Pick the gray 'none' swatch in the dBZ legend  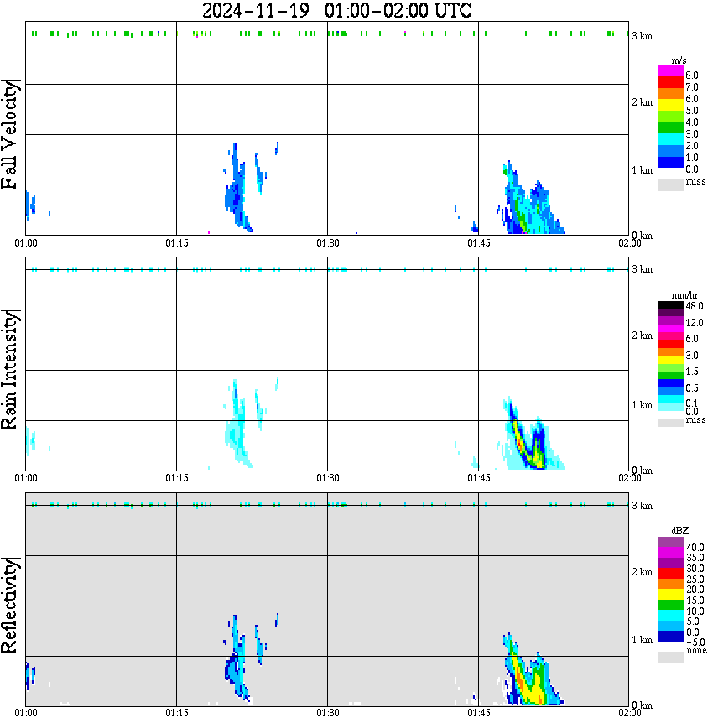click(670, 657)
